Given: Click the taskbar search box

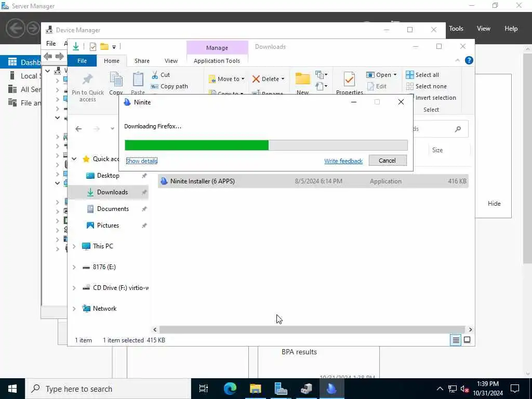Looking at the screenshot, I should click(x=108, y=389).
